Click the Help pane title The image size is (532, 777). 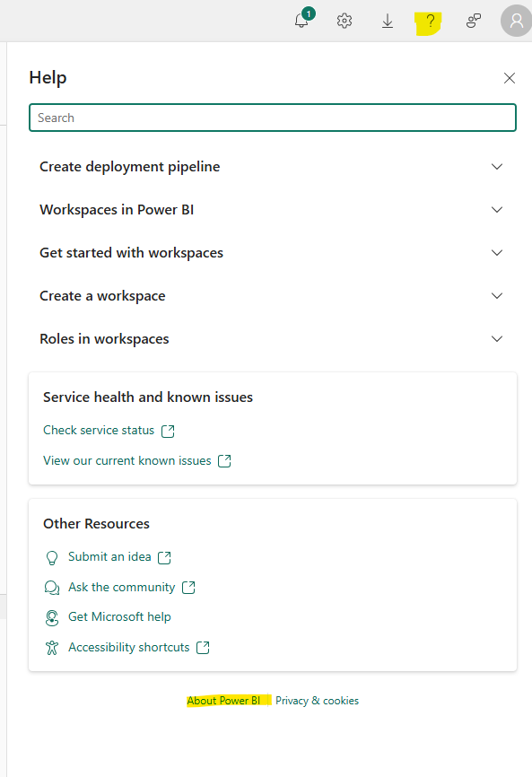(48, 78)
